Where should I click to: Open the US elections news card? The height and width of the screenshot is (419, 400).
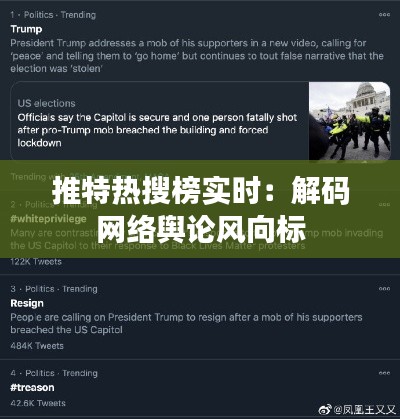tap(200, 121)
